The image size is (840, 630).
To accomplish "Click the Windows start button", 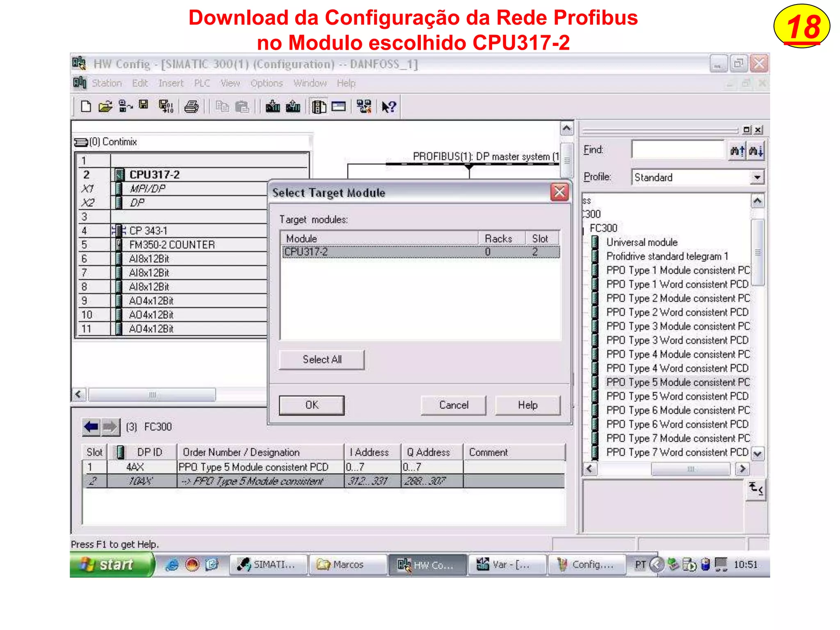I will coord(112,565).
